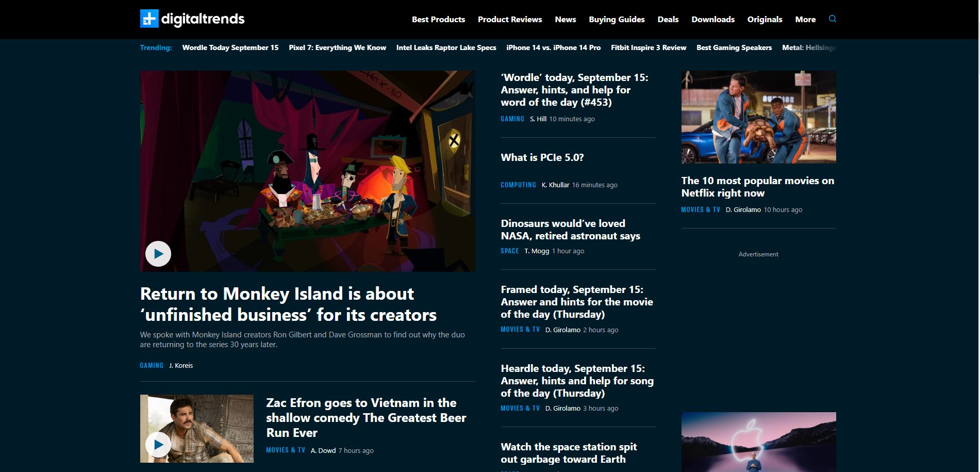Open the Best Products menu
980x472 pixels.
[x=438, y=19]
